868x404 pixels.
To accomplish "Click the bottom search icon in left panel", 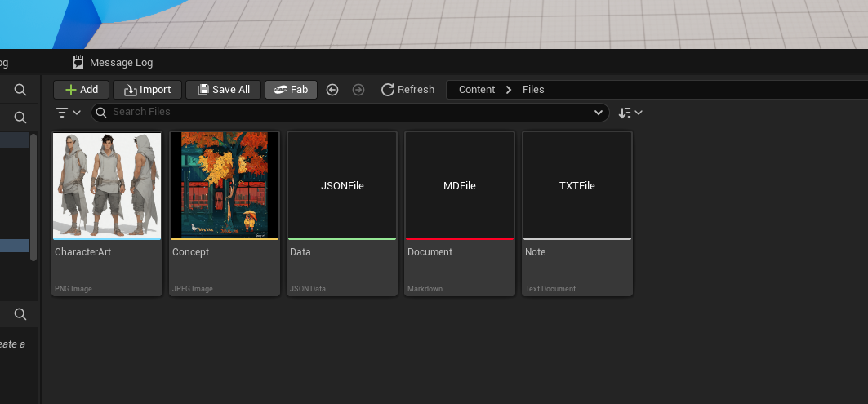I will click(x=20, y=314).
